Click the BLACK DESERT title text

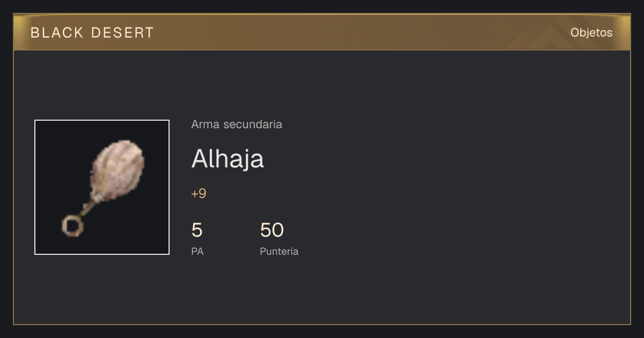[x=92, y=33]
